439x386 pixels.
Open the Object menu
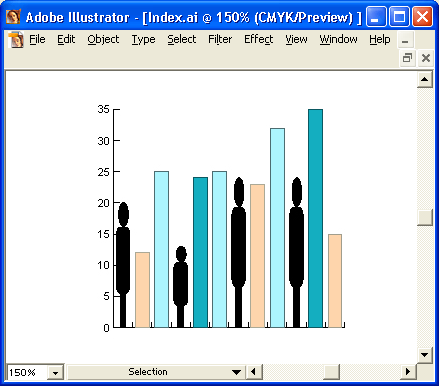tap(103, 39)
